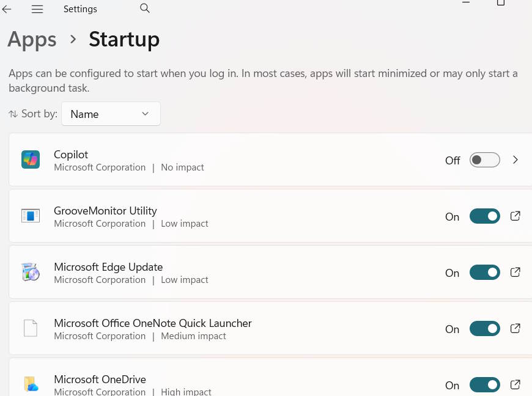Go to Apps breadcrumb
This screenshot has width=532, height=396.
tap(32, 40)
